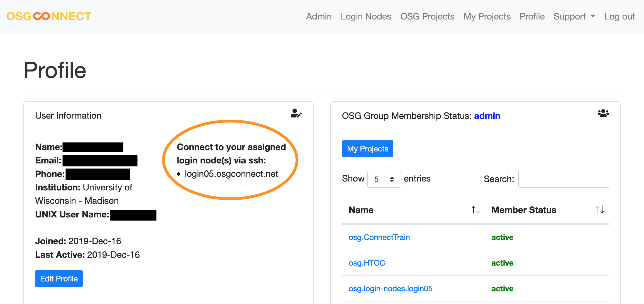644x304 pixels.
Task: Click the admin membership status link
Action: (487, 116)
